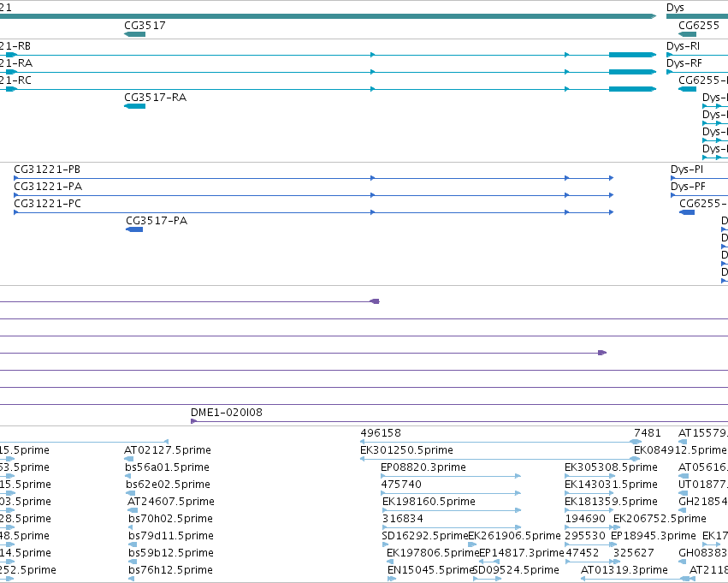Select the CG31221-PA protein label
Viewport: 728px width, 583px height.
pyautogui.click(x=48, y=187)
